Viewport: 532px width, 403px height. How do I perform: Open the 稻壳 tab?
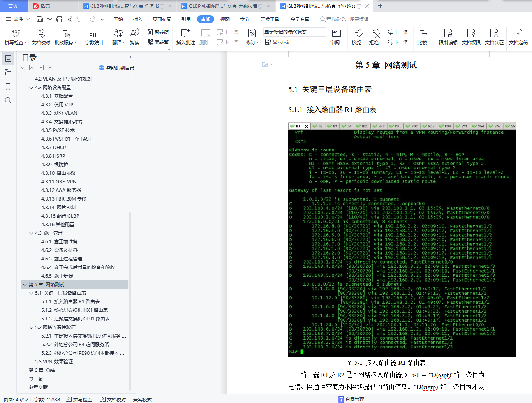point(53,6)
